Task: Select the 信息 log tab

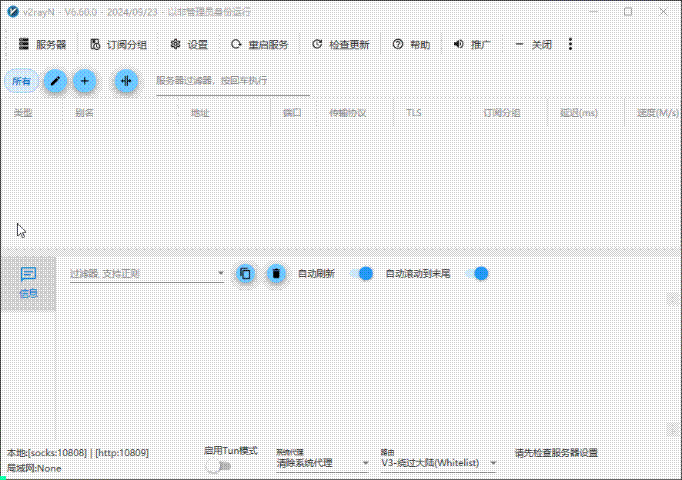Action: tap(28, 283)
